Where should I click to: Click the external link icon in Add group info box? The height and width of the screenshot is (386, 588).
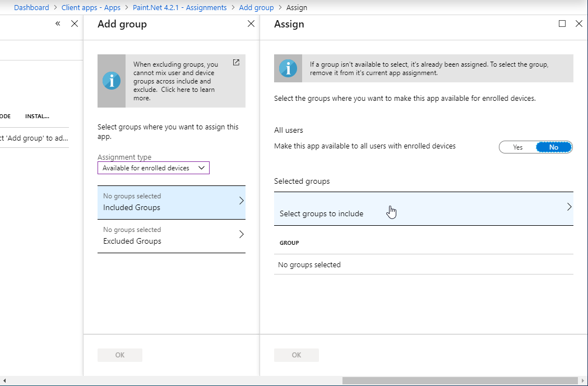coord(236,63)
